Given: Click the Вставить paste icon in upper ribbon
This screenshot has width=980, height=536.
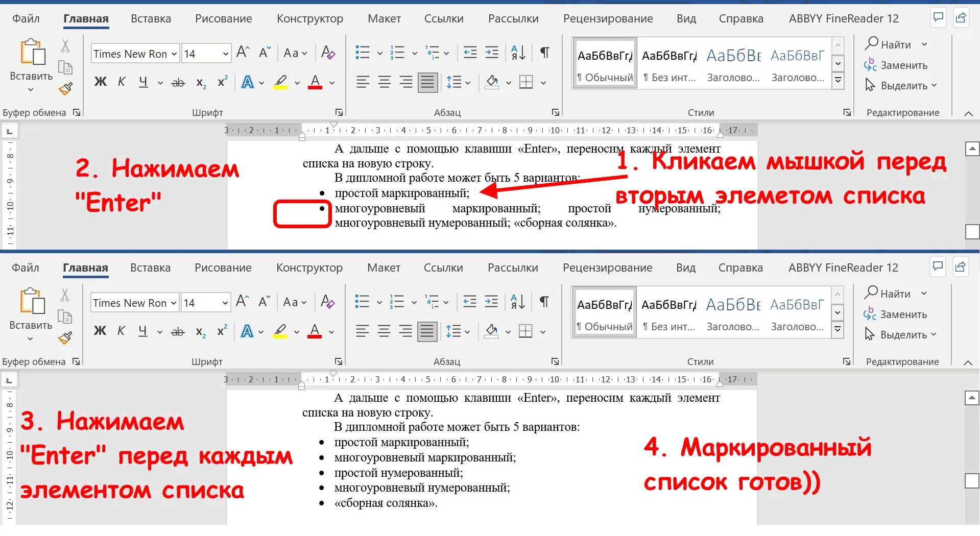Looking at the screenshot, I should 32,52.
